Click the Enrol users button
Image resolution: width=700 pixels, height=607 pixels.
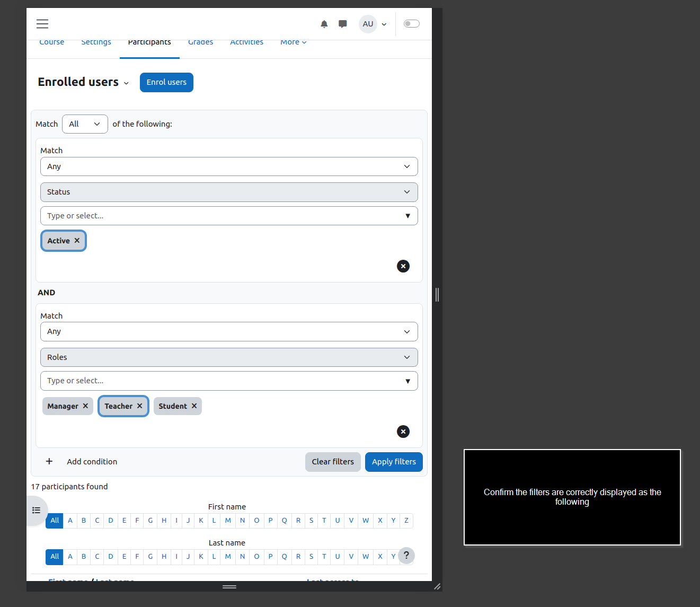point(166,82)
